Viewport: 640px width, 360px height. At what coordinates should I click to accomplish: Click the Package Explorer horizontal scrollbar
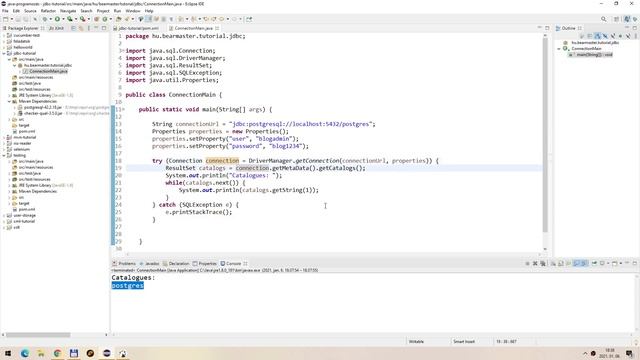point(38,335)
